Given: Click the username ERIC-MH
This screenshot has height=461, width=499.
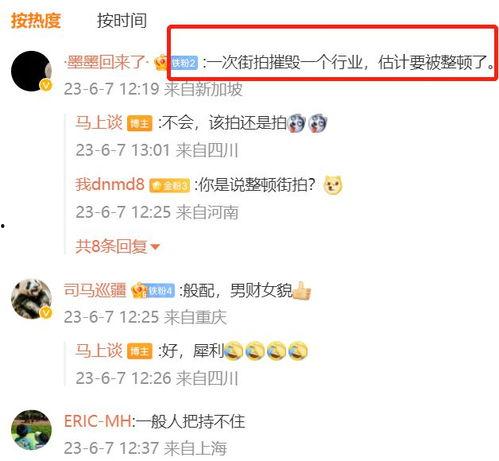Looking at the screenshot, I should [98, 421].
